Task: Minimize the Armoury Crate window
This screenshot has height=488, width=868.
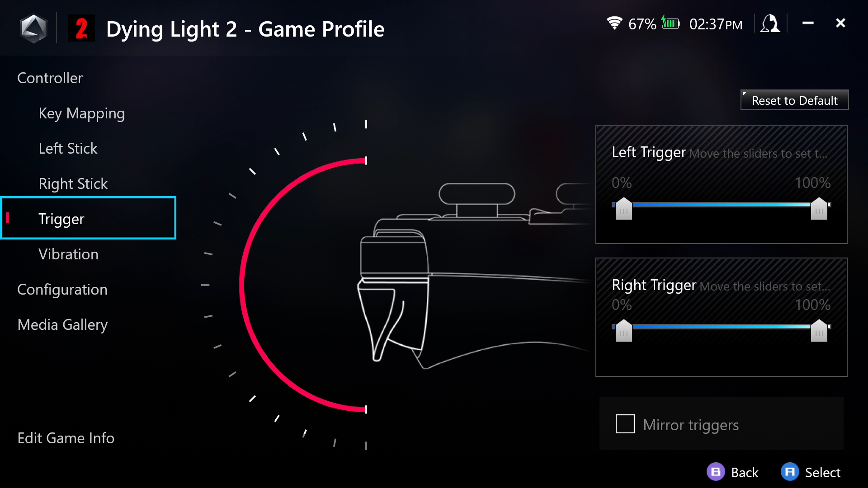Action: coord(808,23)
